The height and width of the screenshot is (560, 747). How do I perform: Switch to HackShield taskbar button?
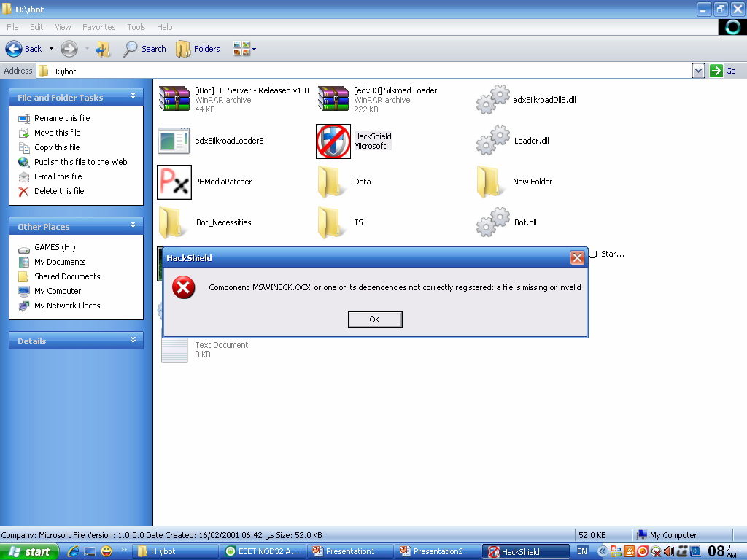click(526, 551)
